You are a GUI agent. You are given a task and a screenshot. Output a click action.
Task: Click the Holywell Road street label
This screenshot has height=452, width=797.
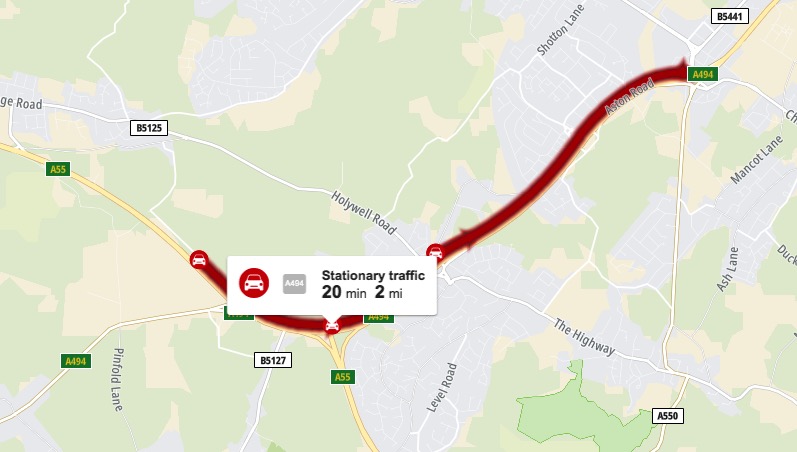pyautogui.click(x=363, y=213)
